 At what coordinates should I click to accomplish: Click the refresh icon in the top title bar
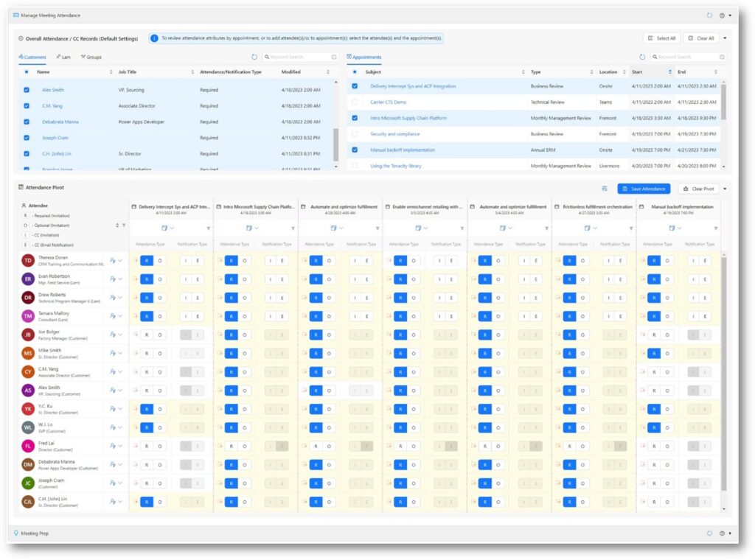tap(710, 15)
